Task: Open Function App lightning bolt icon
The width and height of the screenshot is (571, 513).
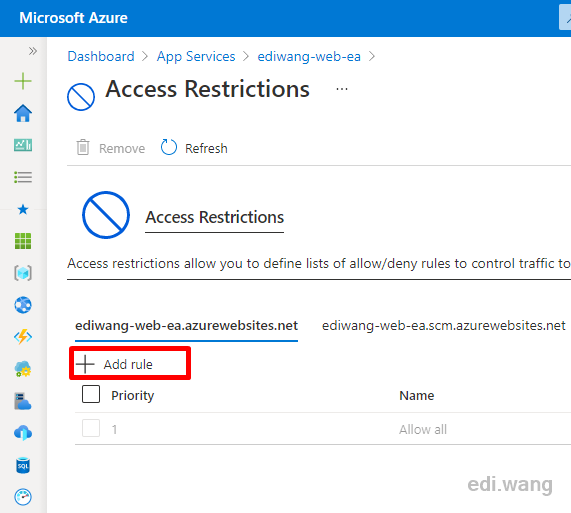Action: click(23, 337)
